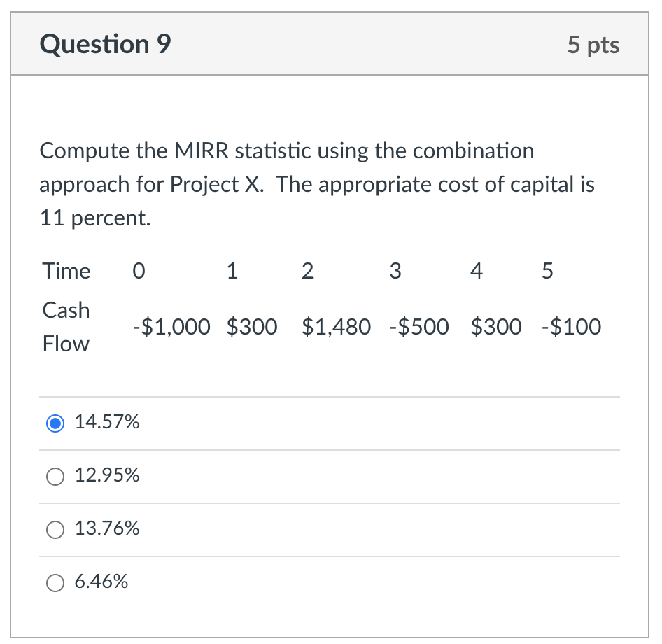Deselect then reselect the 14.57% option label
Image resolution: width=662 pixels, height=644 pixels.
tap(106, 423)
